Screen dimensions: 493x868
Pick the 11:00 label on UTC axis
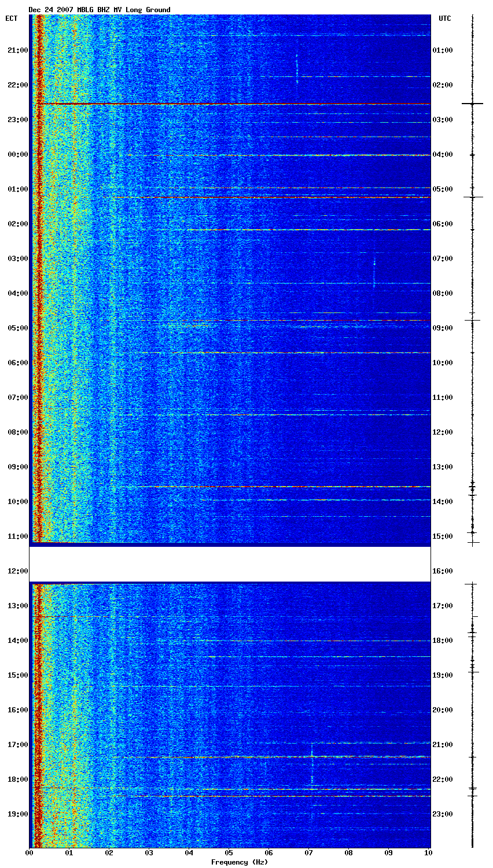[443, 398]
